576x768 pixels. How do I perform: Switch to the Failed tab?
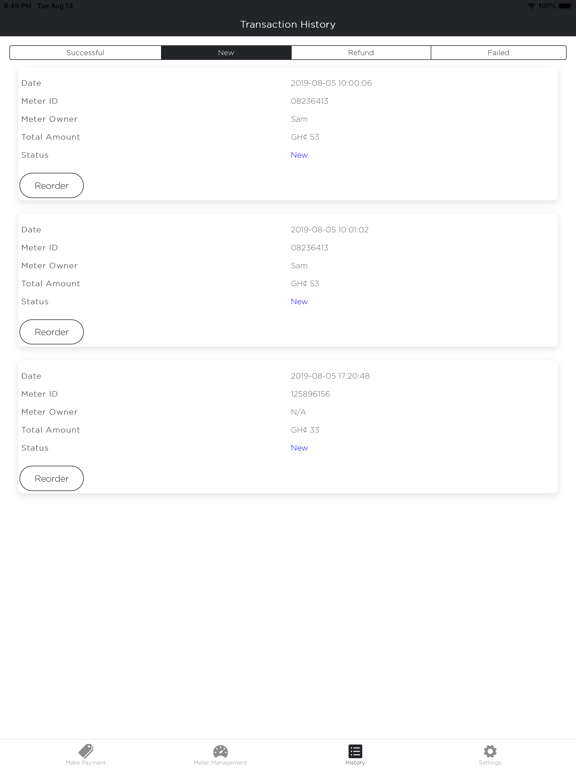[498, 52]
